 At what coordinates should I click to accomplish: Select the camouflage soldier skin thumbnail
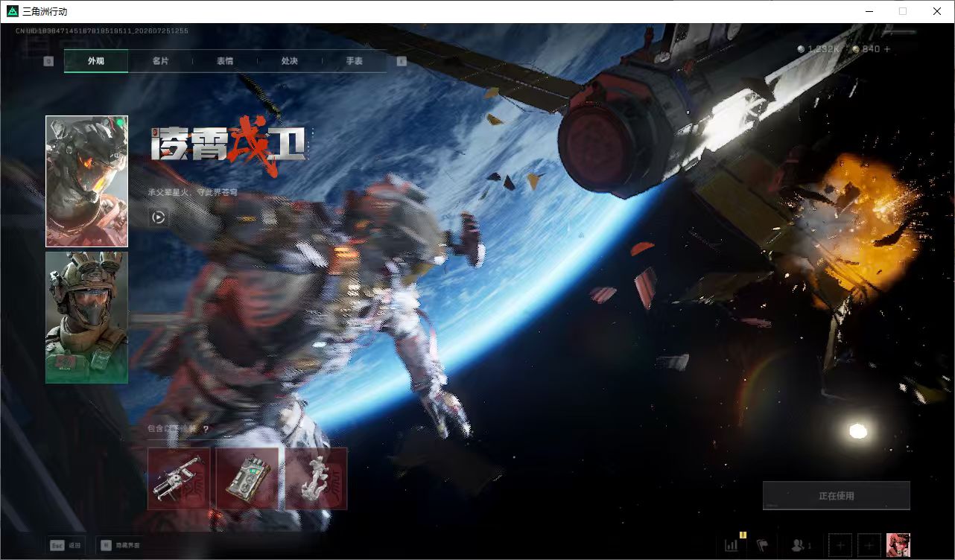pos(86,317)
